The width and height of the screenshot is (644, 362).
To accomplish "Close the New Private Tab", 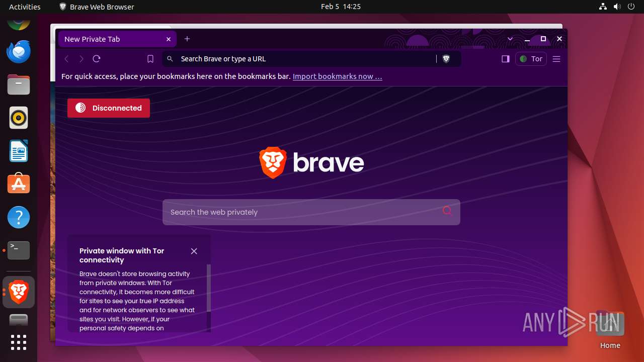I will (x=169, y=39).
